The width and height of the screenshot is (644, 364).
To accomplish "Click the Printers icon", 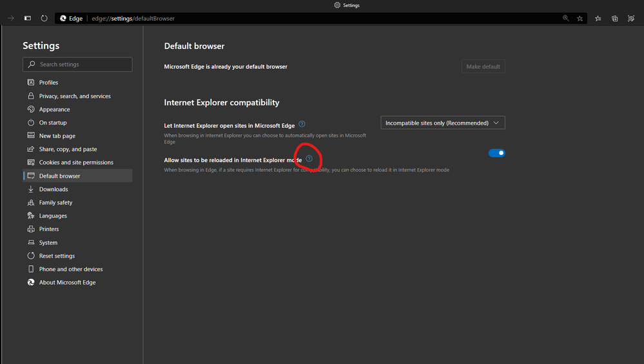I will [31, 228].
